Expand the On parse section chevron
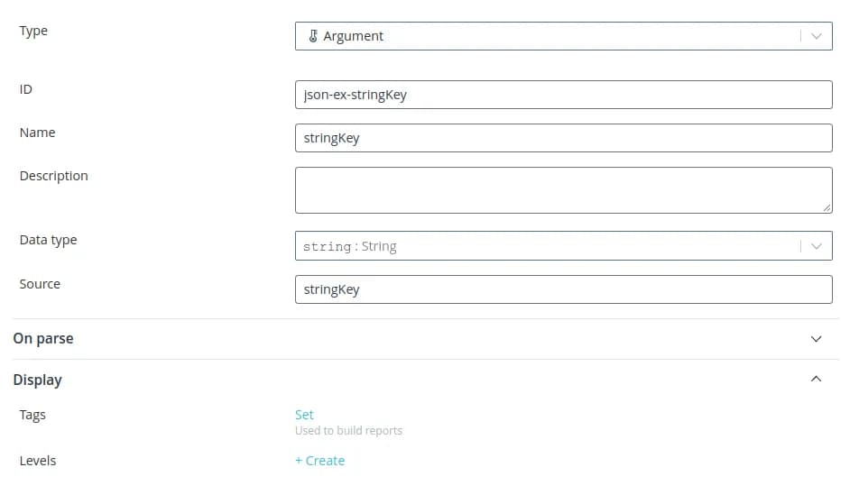The image size is (859, 504). (x=816, y=339)
